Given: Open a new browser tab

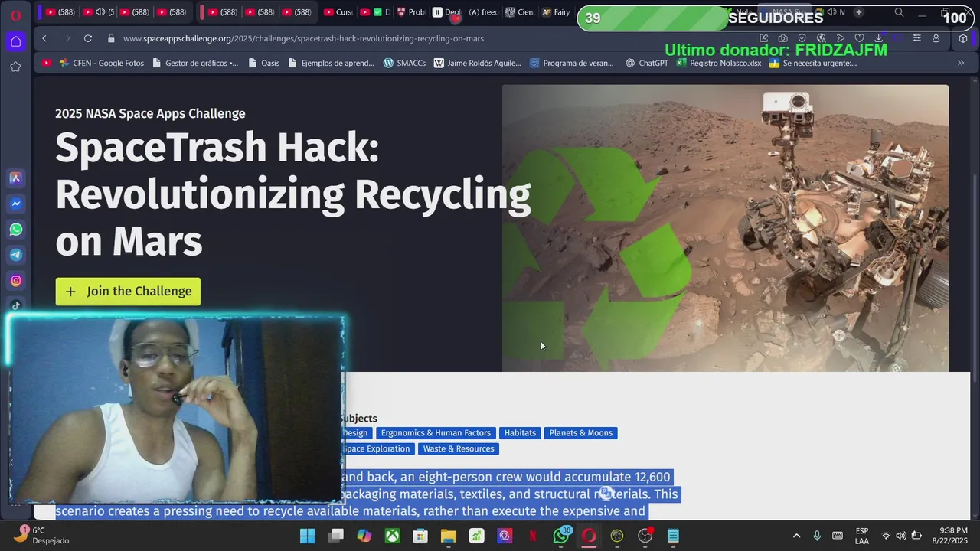Looking at the screenshot, I should tap(858, 12).
